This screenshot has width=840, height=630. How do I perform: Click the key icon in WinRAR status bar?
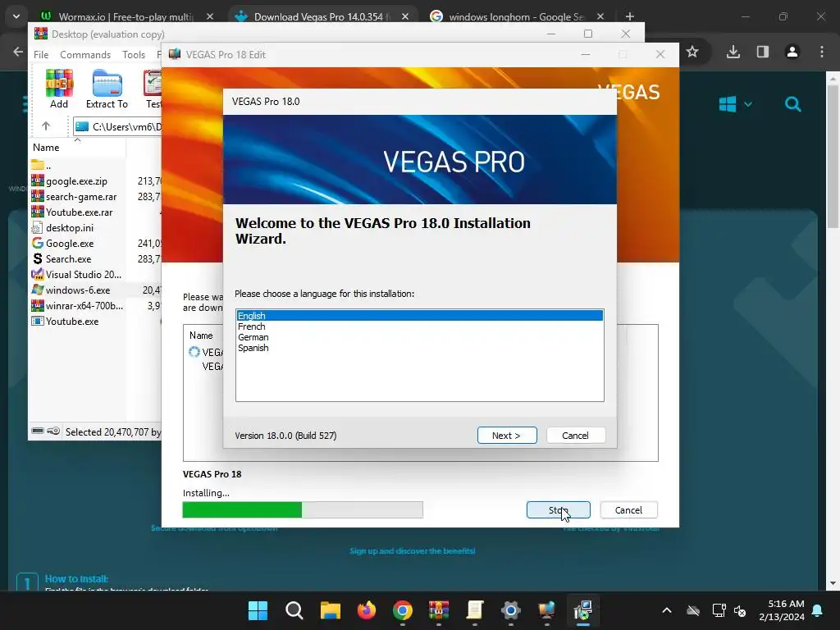[x=53, y=431]
